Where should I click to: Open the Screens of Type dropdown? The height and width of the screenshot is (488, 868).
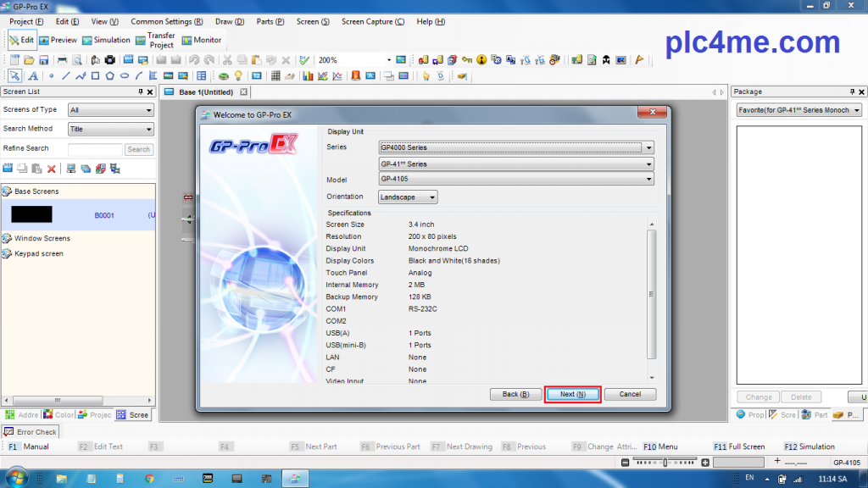pyautogui.click(x=111, y=110)
